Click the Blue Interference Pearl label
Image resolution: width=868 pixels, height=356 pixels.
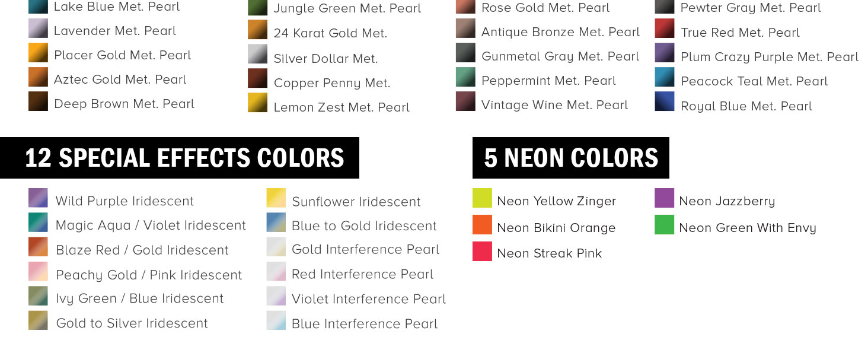coord(365,324)
